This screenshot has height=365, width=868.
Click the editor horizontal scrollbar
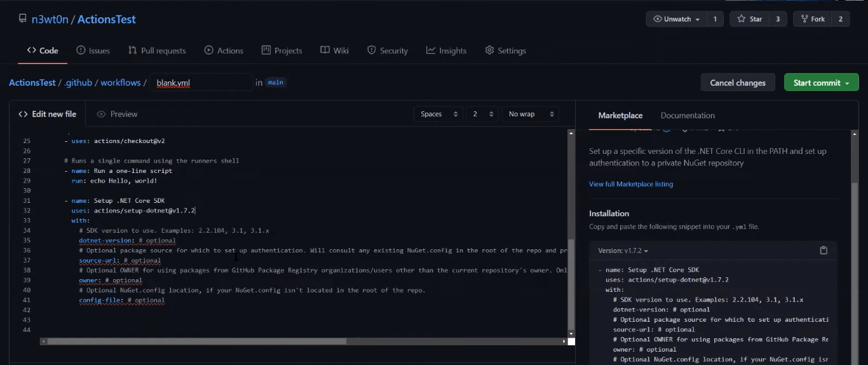[x=197, y=341]
